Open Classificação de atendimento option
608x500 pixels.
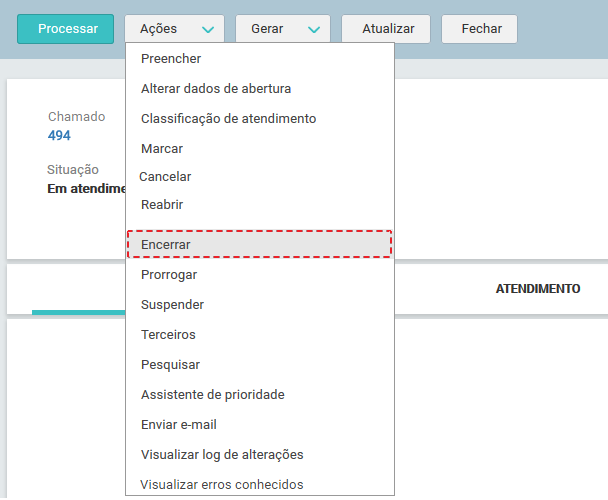pos(228,119)
